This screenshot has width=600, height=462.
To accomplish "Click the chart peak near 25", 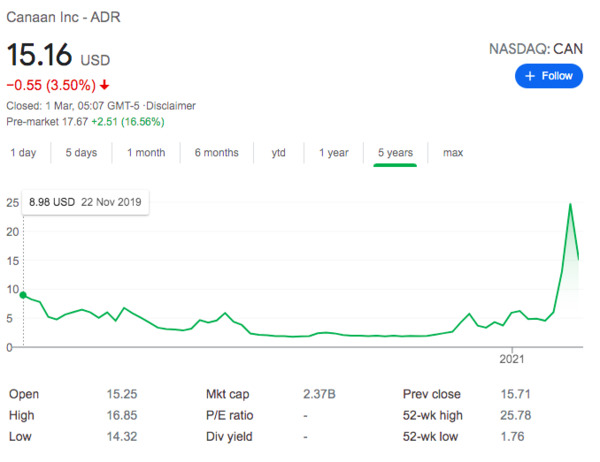I will (x=570, y=204).
